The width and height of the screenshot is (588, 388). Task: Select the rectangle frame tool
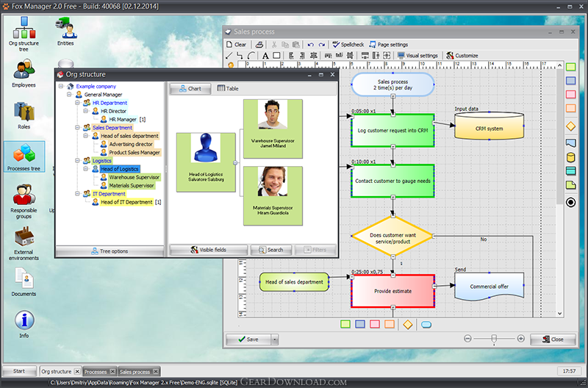276,56
